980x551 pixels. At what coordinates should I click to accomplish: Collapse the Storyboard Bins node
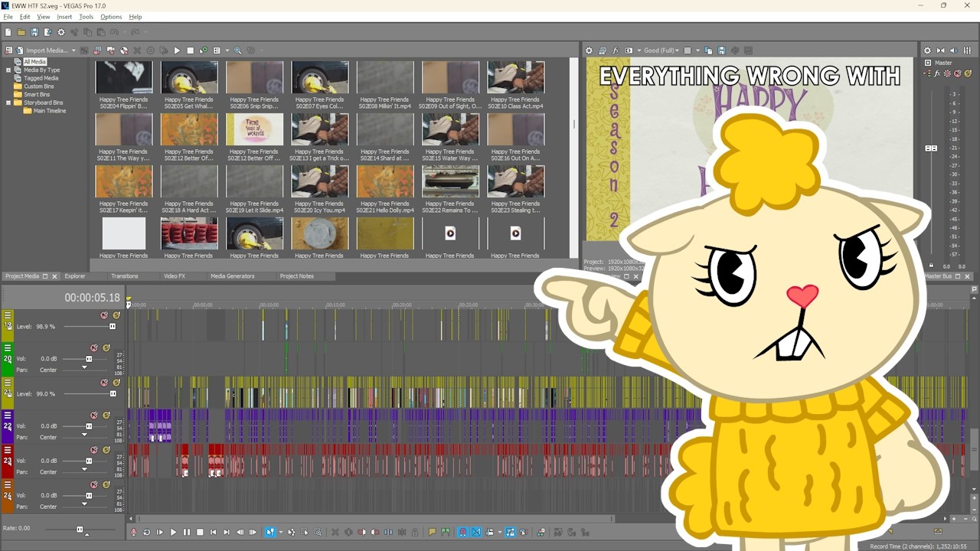click(x=8, y=103)
